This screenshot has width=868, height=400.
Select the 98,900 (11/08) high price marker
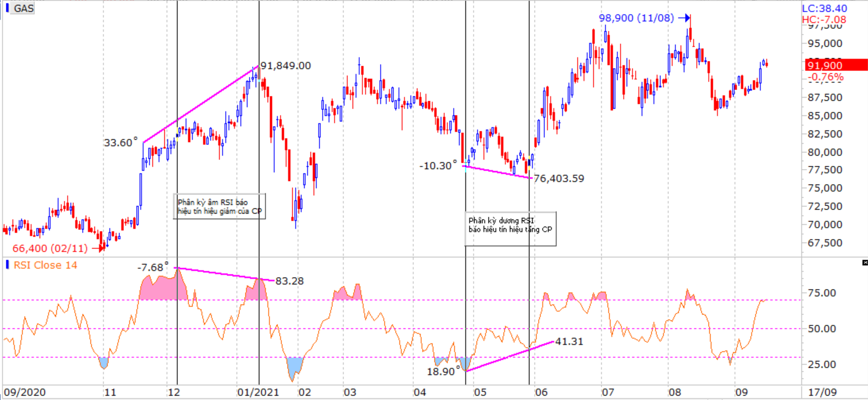636,18
